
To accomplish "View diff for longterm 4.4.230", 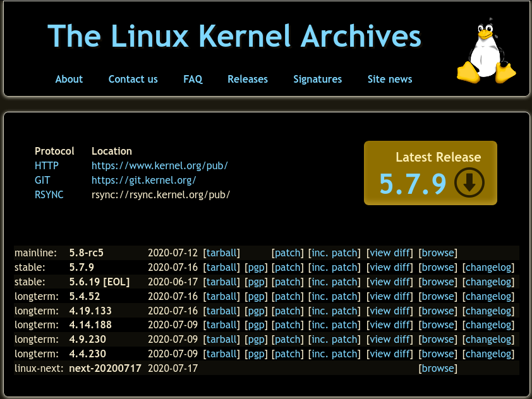I will click(389, 354).
